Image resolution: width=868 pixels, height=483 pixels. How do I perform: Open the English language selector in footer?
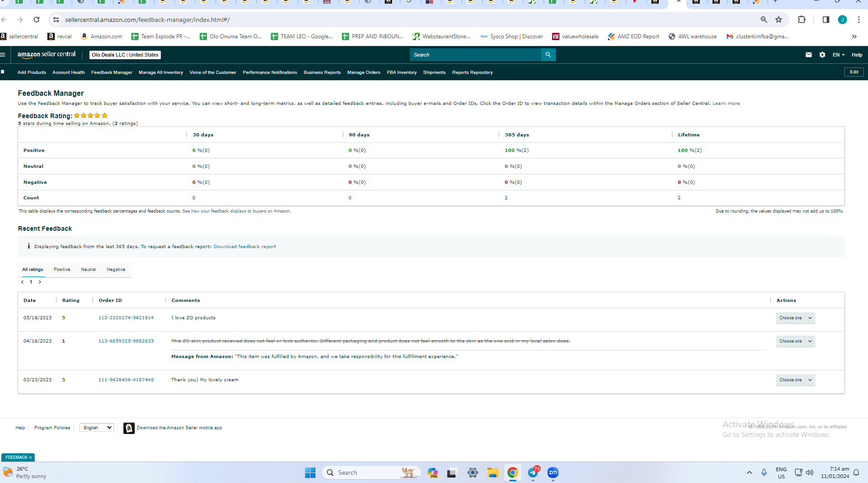(97, 428)
